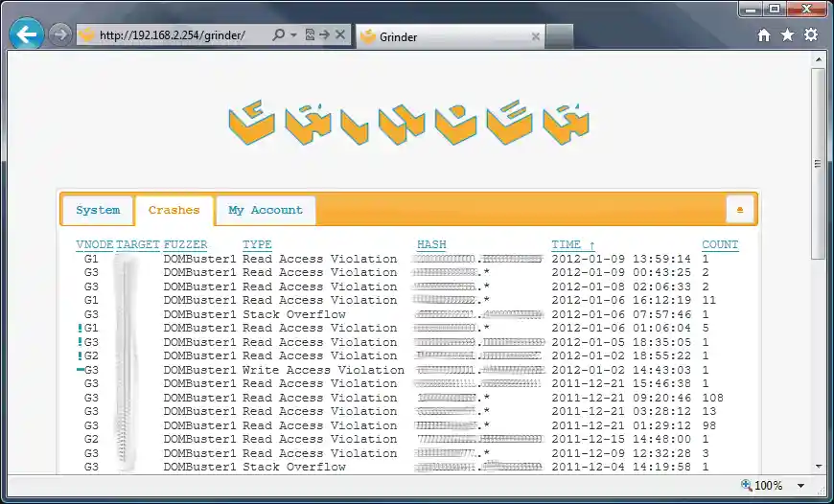Image resolution: width=834 pixels, height=504 pixels.
Task: Click timestamp 2012-01-08 02:06:33
Action: (x=621, y=286)
